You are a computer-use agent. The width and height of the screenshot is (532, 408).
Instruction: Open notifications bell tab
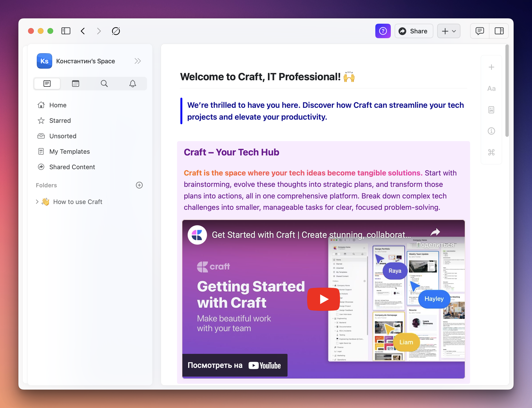click(x=133, y=84)
